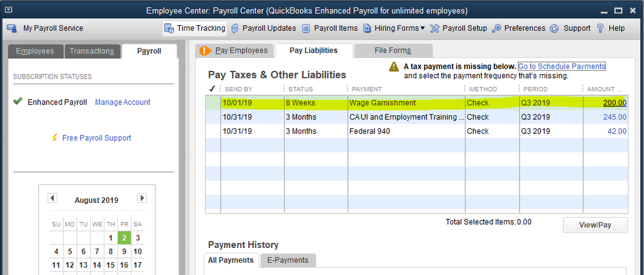Open the 200.00 amount link
Viewport: 644px width, 275px height.
tap(615, 103)
